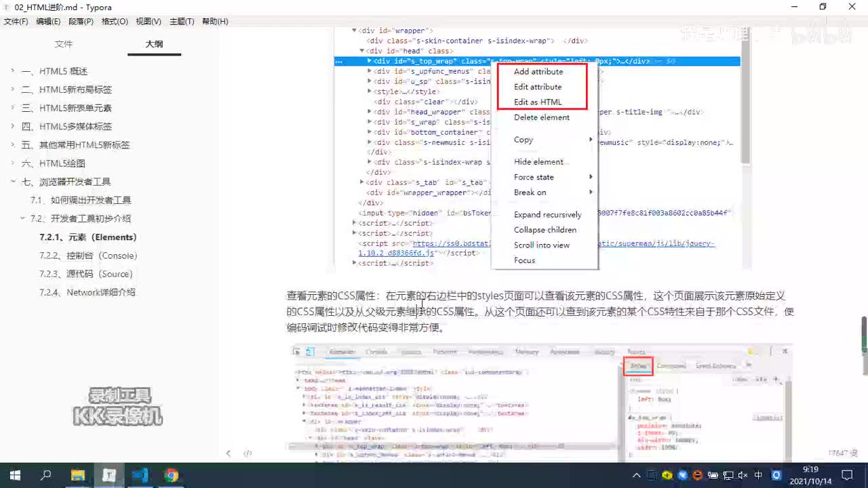This screenshot has width=868, height=488.
Task: Collapse the 7.2、开发者工具初步介绍 arrow
Action: coord(23,218)
